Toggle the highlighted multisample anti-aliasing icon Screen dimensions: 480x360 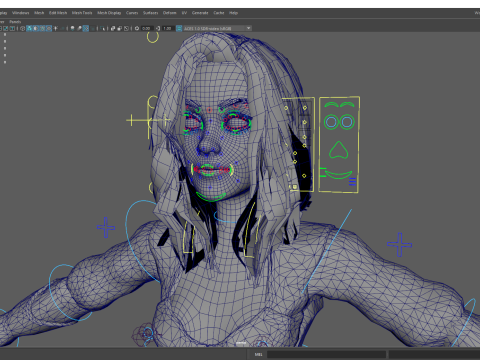[x=86, y=28]
